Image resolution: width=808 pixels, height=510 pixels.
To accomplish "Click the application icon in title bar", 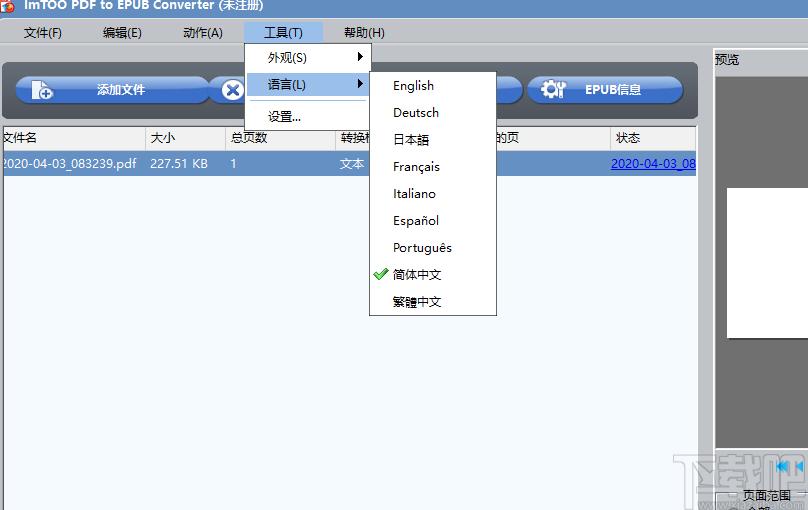I will point(7,6).
